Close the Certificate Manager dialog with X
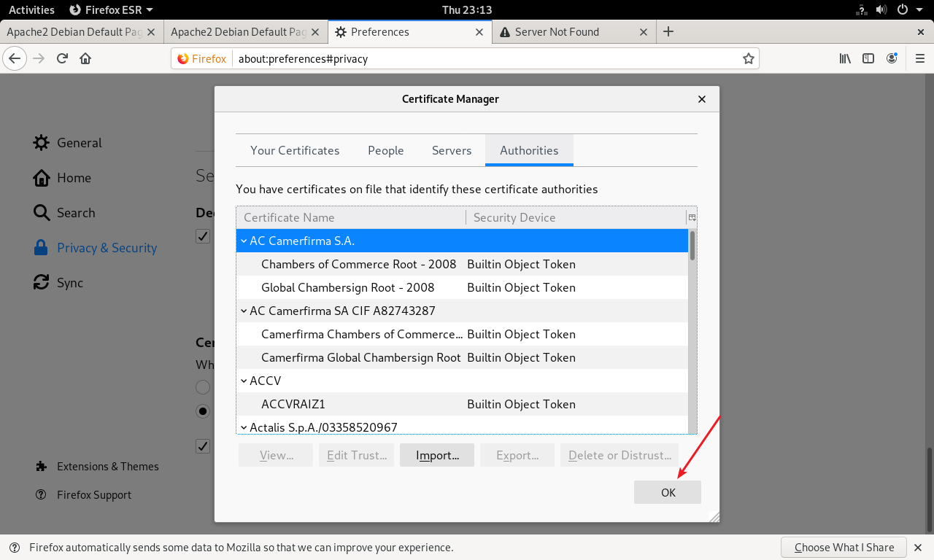This screenshot has width=934, height=560. click(x=702, y=99)
